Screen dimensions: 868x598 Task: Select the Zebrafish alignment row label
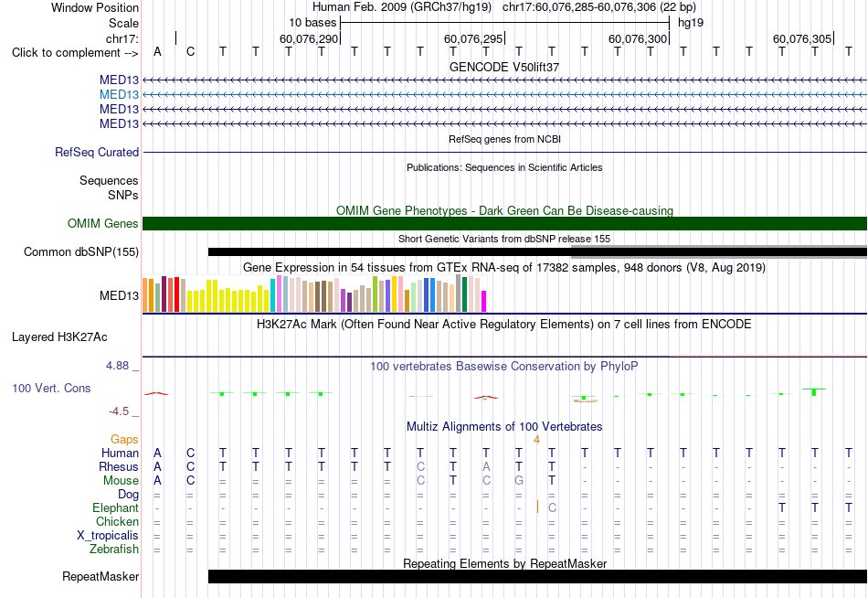114,550
